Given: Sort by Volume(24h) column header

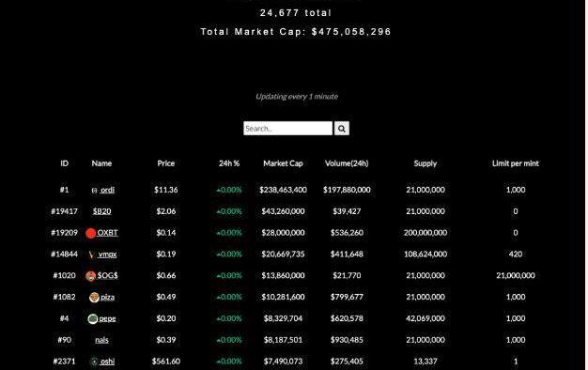Looking at the screenshot, I should (347, 163).
